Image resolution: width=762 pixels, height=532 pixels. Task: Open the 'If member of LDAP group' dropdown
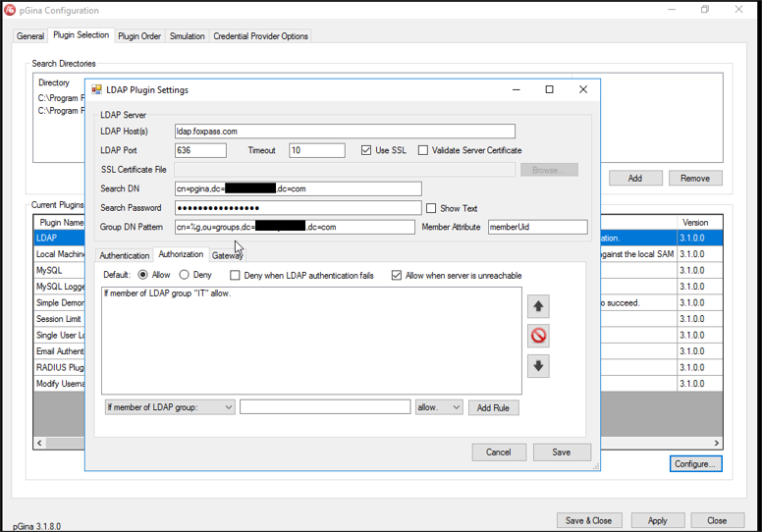click(x=170, y=407)
